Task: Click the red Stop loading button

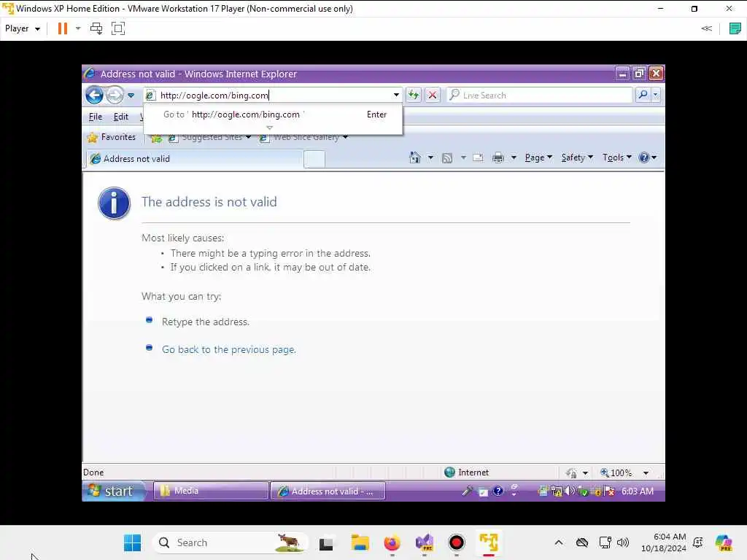Action: (432, 96)
